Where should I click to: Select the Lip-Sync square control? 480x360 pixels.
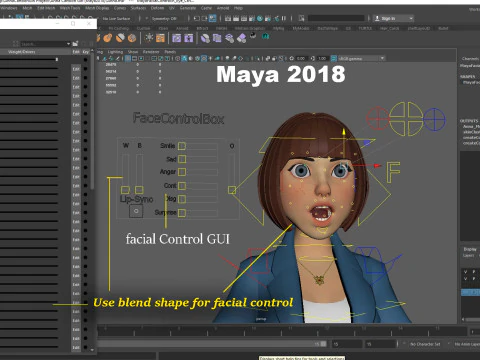coord(136,211)
